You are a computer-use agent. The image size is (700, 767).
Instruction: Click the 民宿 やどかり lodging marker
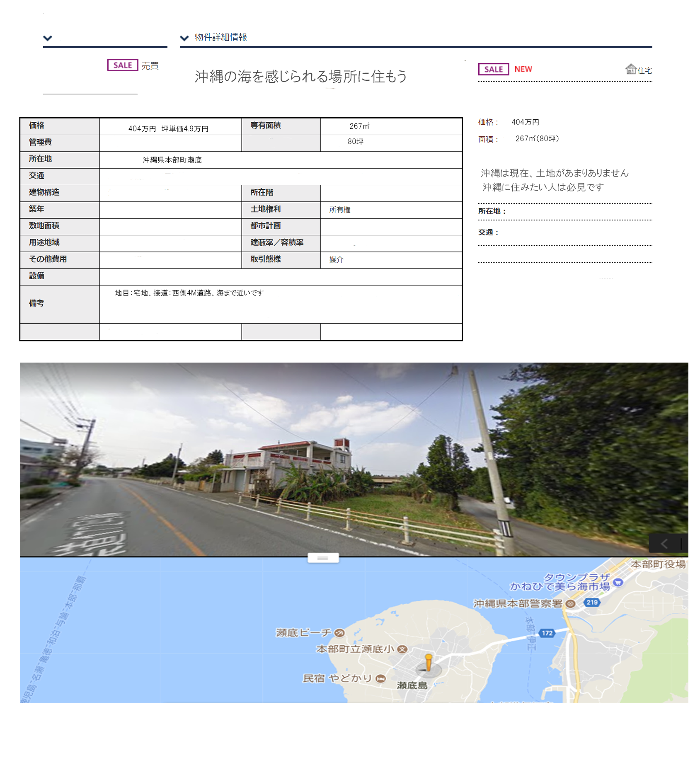380,678
